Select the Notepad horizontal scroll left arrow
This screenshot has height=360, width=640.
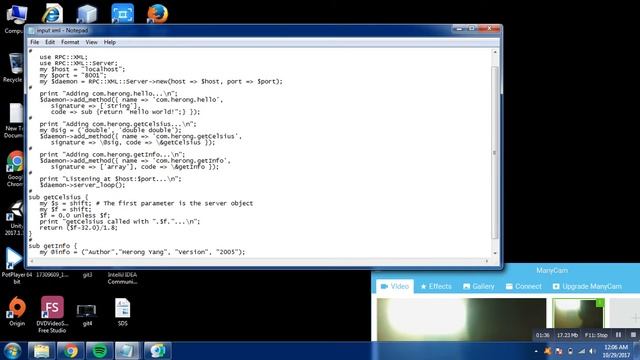pyautogui.click(x=32, y=261)
